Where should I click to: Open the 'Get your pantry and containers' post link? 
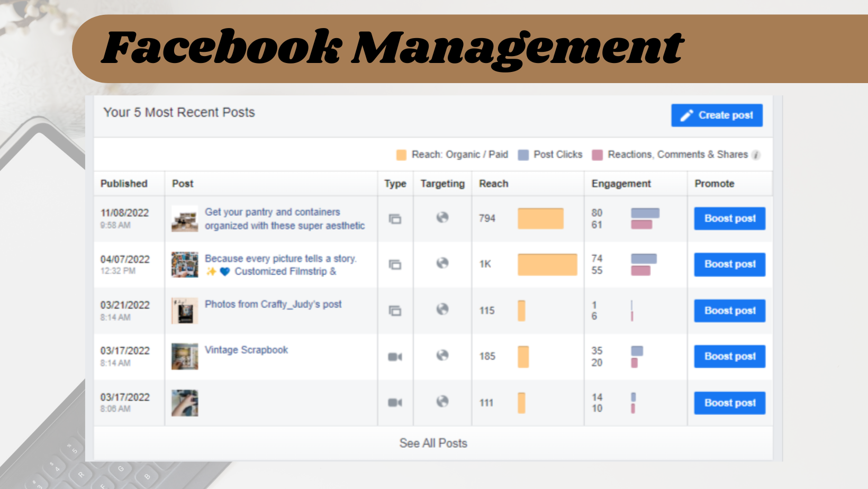coord(285,219)
